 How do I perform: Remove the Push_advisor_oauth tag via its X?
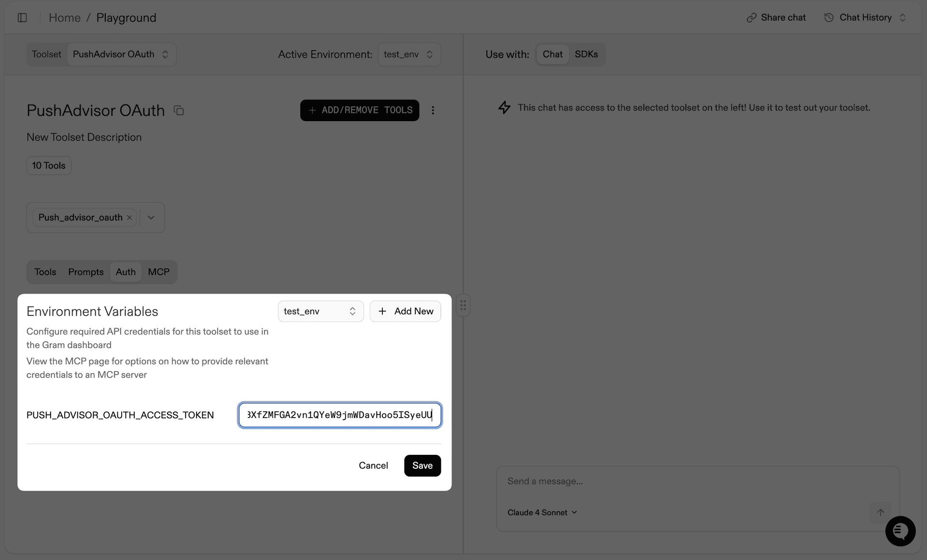129,217
